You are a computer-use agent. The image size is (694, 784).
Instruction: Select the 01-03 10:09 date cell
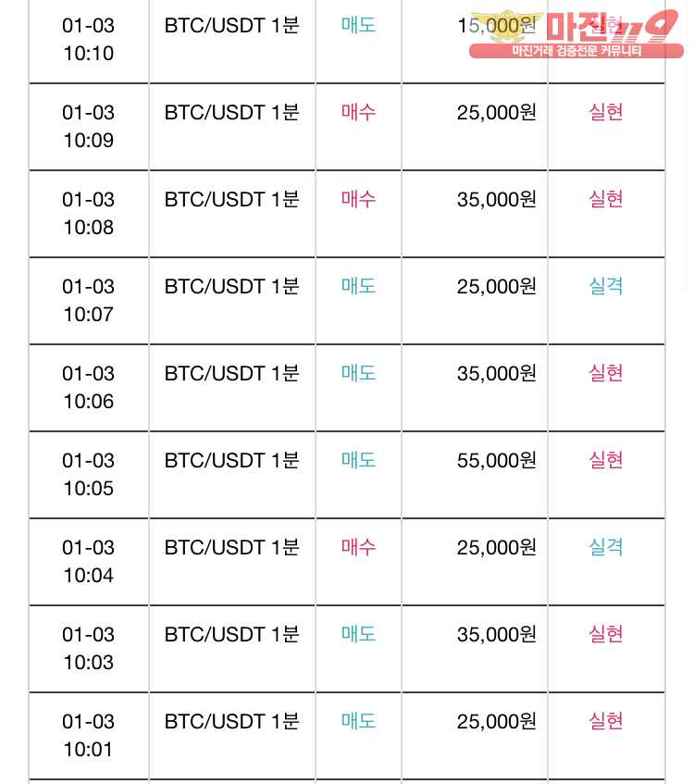tap(89, 127)
